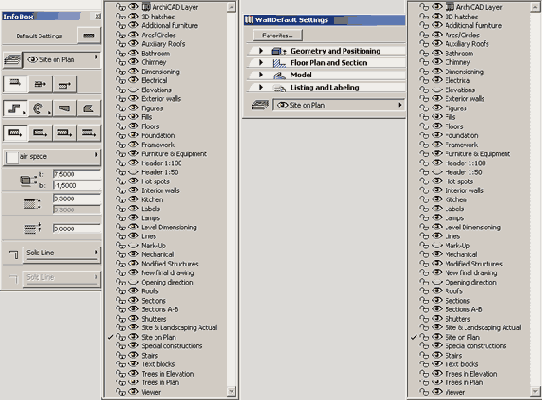Choose Level Dimensioning in the right layer menu
This screenshot has height=400, width=542.
tap(473, 227)
